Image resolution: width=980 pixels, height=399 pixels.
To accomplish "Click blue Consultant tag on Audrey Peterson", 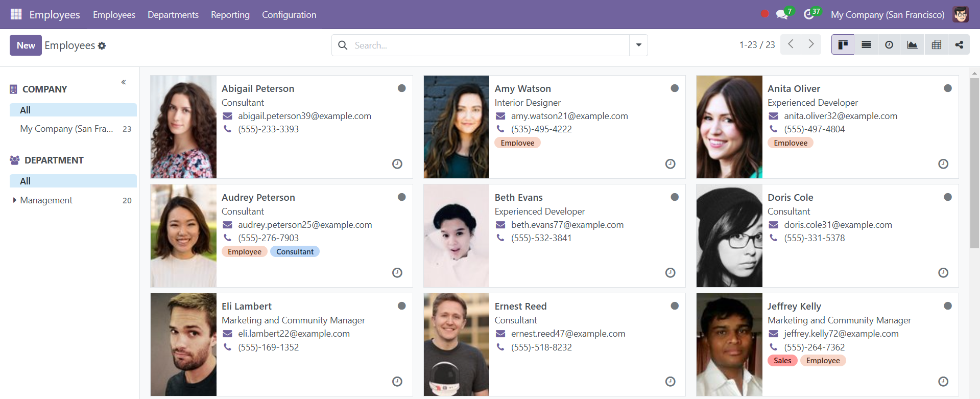I will (x=295, y=251).
